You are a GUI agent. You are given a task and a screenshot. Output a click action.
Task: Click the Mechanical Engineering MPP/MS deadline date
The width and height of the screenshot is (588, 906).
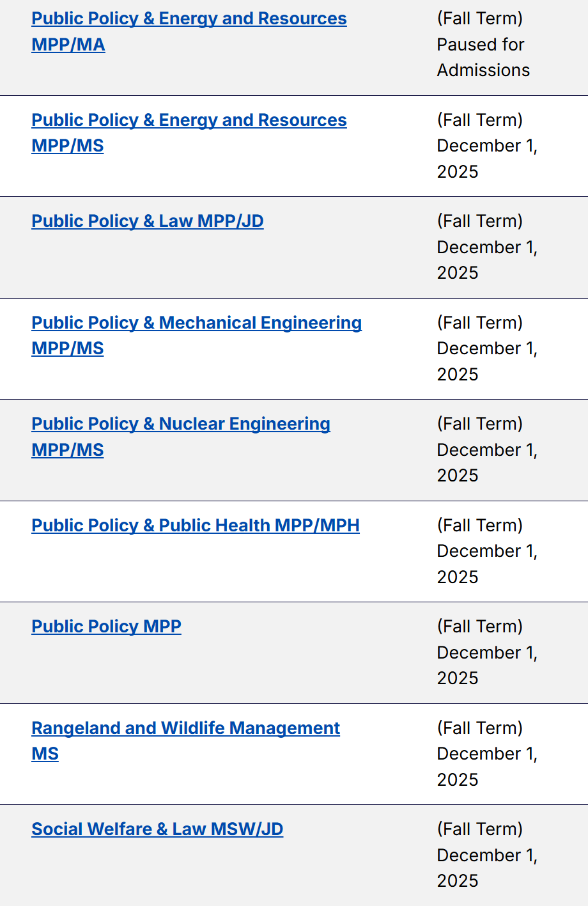pos(486,349)
